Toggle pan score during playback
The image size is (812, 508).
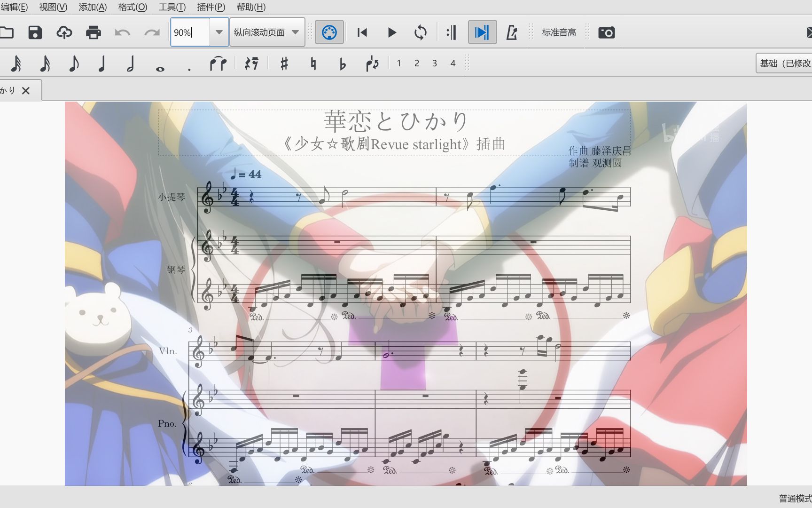(482, 32)
